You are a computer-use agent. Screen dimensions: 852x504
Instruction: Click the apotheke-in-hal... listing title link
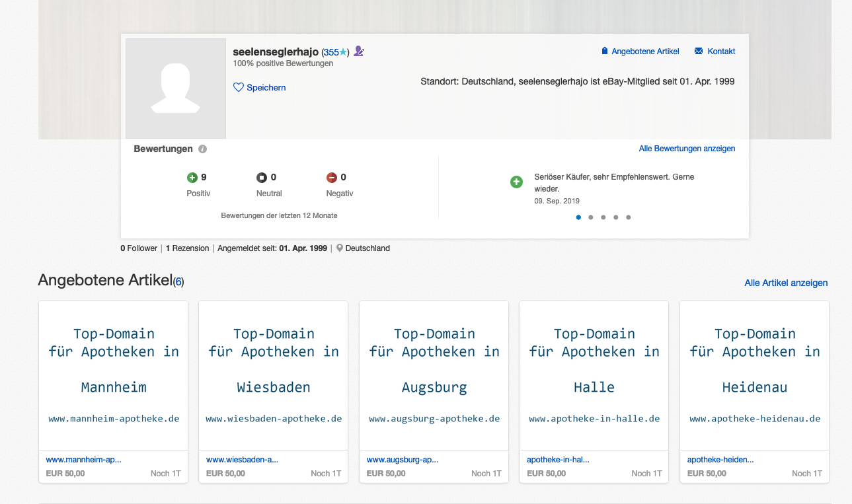[x=558, y=460]
